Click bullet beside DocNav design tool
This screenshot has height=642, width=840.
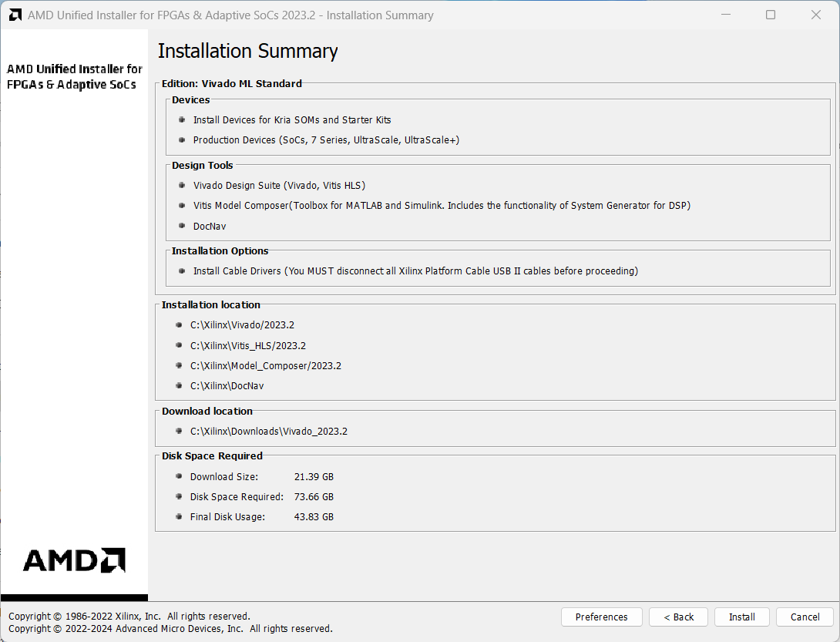182,225
